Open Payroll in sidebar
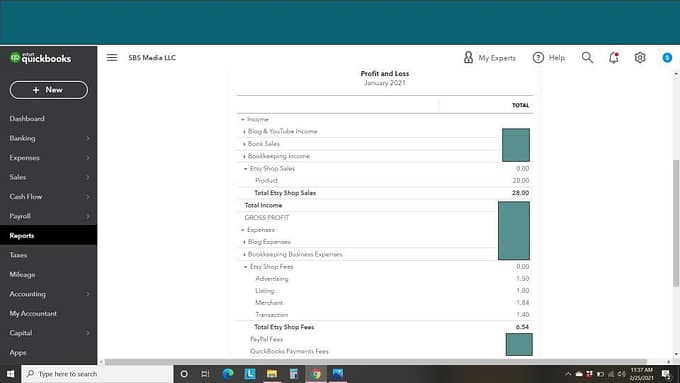680x383 pixels. point(20,216)
